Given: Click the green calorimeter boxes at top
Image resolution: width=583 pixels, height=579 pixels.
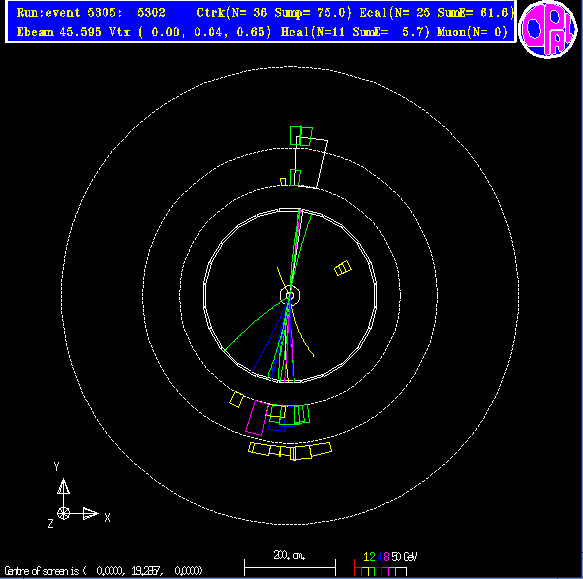Looking at the screenshot, I should point(301,136).
